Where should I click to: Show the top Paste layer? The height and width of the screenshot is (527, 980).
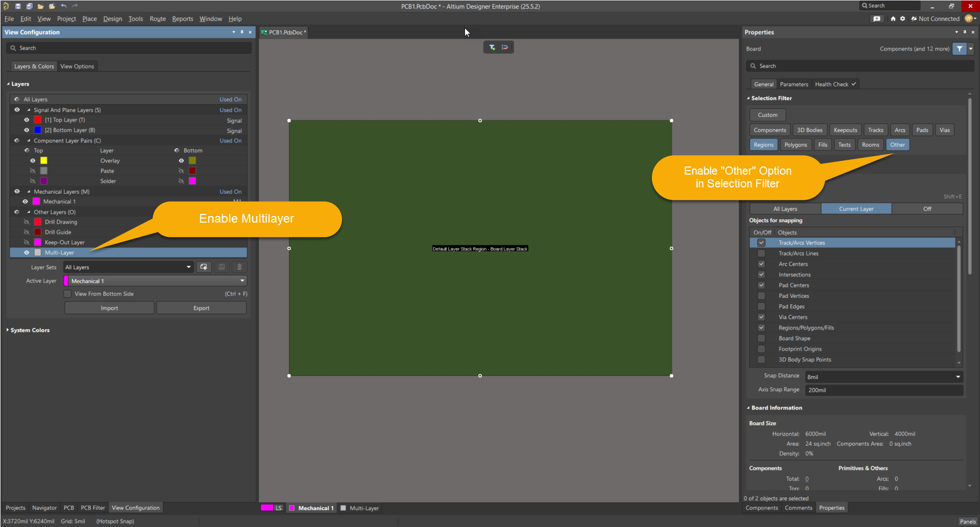pos(33,171)
